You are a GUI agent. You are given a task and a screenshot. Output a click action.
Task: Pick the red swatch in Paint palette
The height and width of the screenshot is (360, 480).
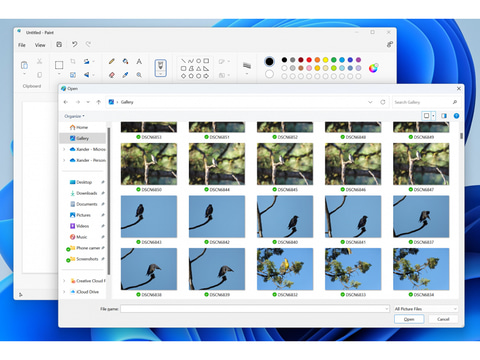point(309,60)
